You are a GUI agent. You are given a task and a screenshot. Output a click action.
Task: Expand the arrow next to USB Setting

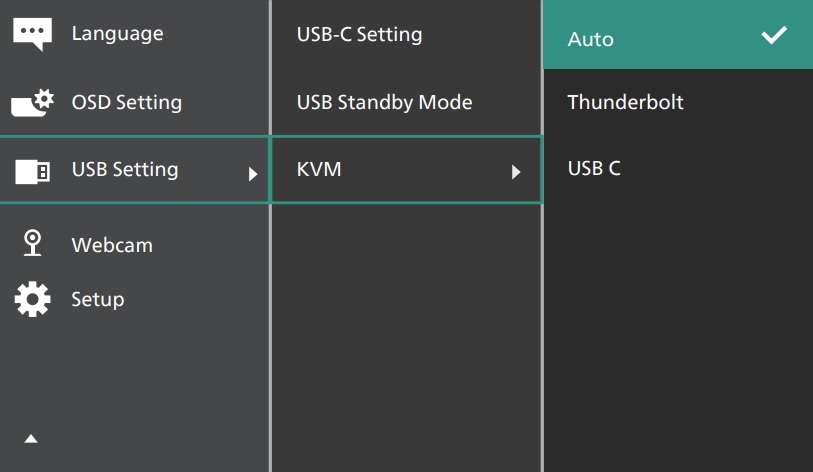pos(253,172)
